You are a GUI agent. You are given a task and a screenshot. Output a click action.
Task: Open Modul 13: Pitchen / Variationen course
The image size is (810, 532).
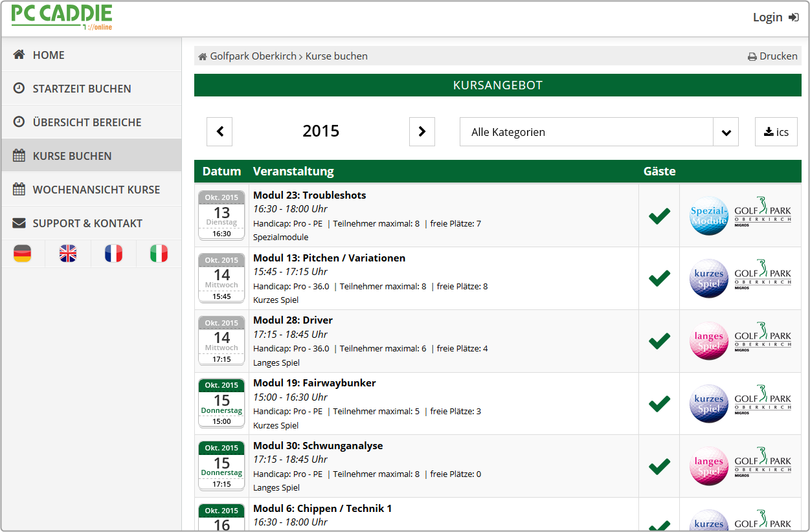(329, 258)
